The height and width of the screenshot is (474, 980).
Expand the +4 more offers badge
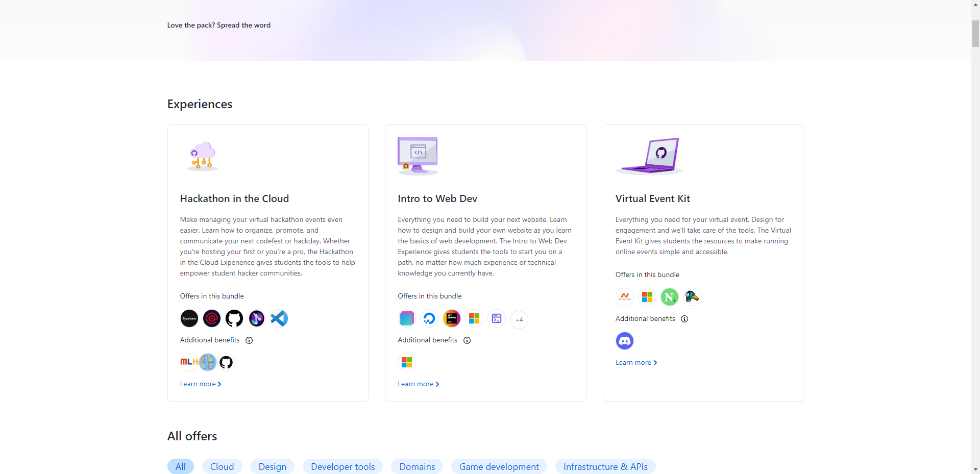point(519,320)
